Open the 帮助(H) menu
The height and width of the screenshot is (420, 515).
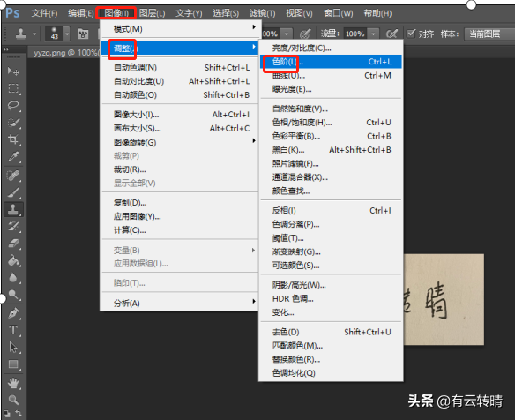click(377, 13)
